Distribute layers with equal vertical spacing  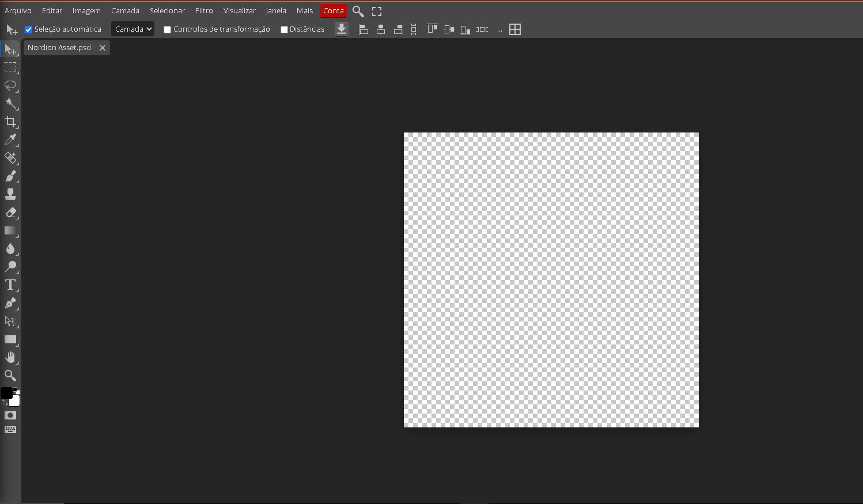click(414, 29)
